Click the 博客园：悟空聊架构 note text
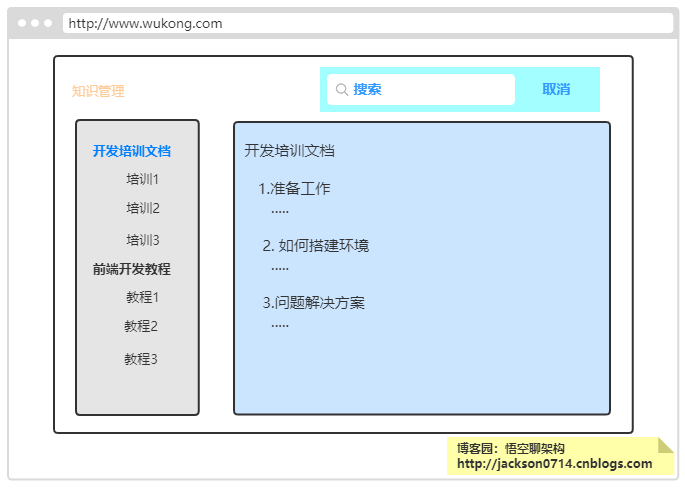 pos(511,448)
